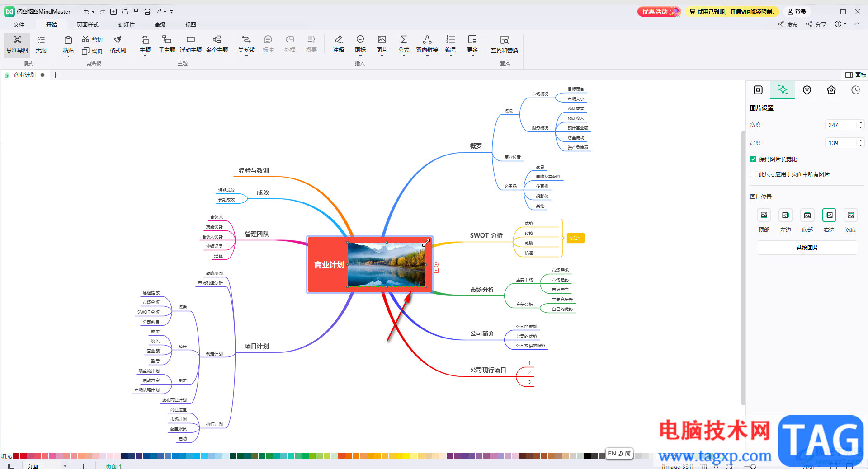Click Replace Image (替换图片) button
The image size is (868, 469).
pyautogui.click(x=807, y=248)
